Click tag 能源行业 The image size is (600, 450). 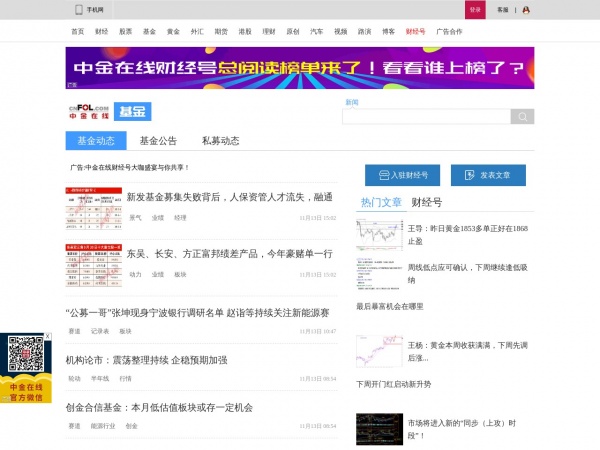tap(103, 426)
